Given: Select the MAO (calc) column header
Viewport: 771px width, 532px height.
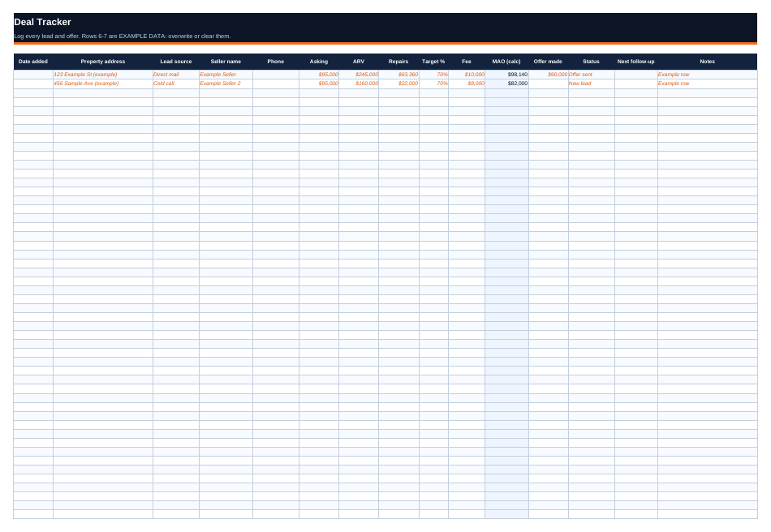Looking at the screenshot, I should pyautogui.click(x=506, y=62).
